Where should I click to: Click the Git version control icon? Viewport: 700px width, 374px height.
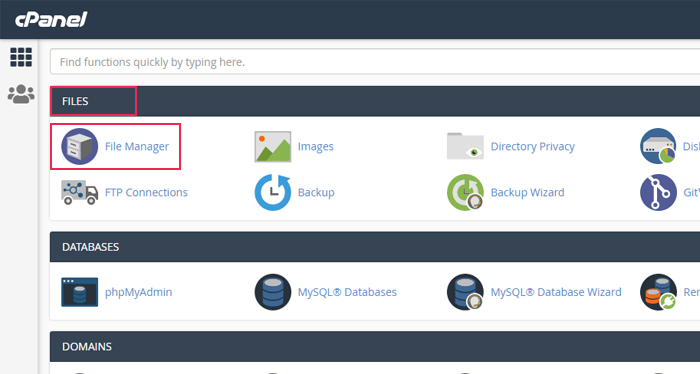tap(658, 192)
